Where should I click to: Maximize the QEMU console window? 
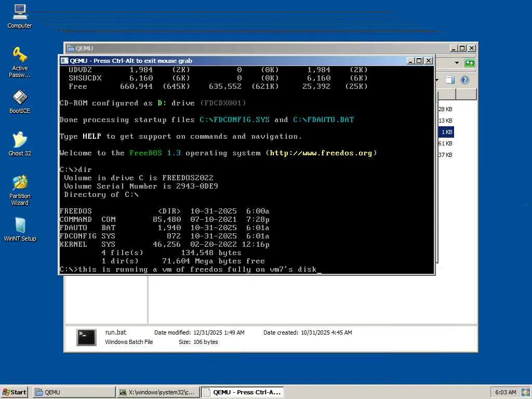coord(419,61)
